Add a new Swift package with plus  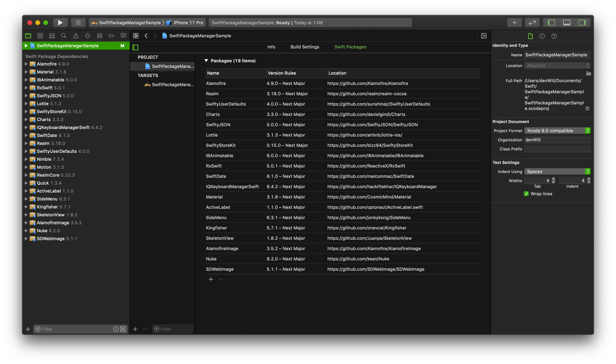click(x=211, y=279)
